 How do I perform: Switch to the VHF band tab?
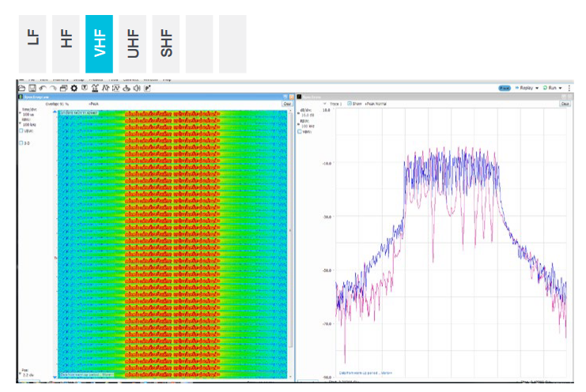click(100, 43)
